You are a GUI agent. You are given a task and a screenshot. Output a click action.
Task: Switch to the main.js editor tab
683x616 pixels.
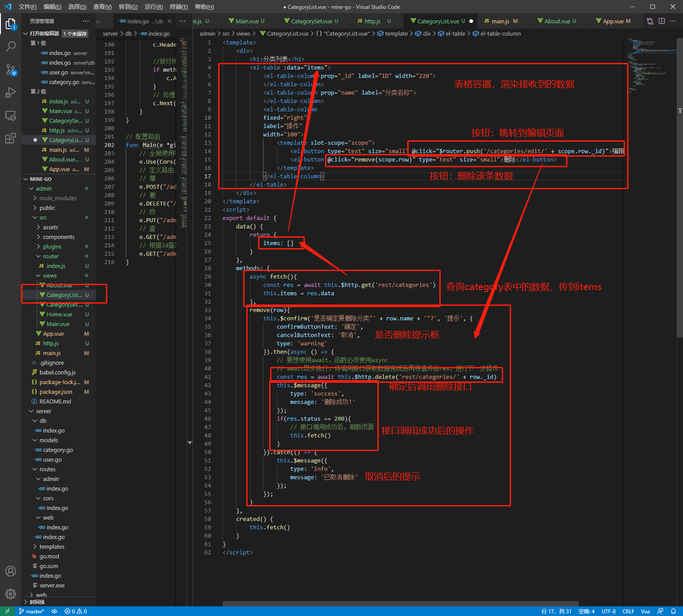click(504, 21)
